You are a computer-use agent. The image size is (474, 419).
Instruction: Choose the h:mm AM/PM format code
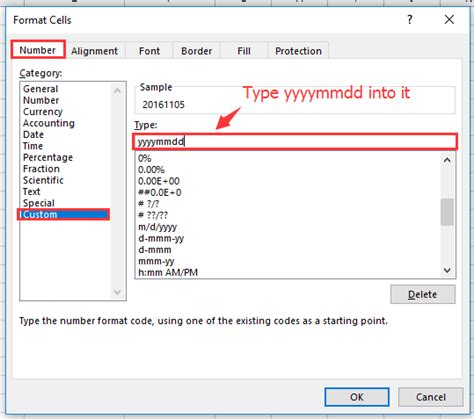(168, 272)
